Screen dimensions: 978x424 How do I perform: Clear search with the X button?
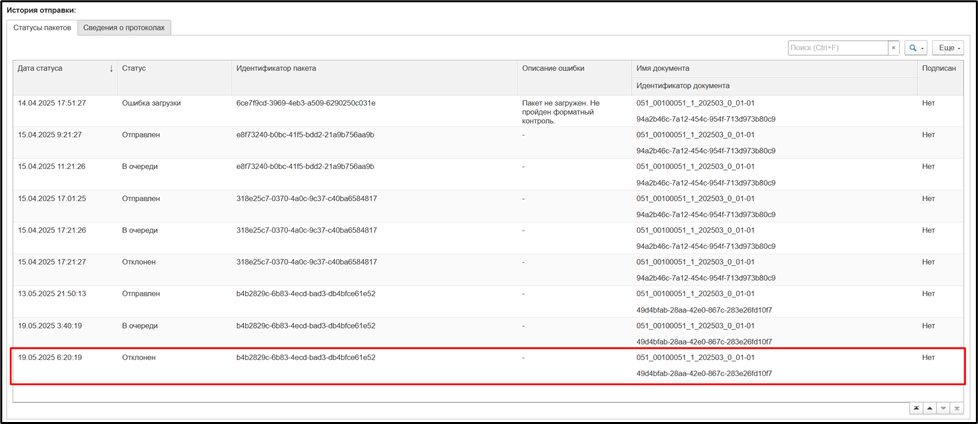893,47
